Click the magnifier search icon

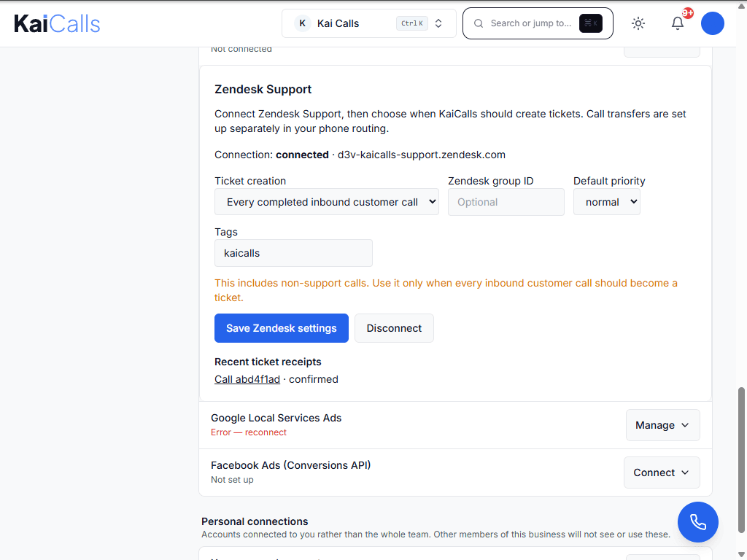coord(479,23)
